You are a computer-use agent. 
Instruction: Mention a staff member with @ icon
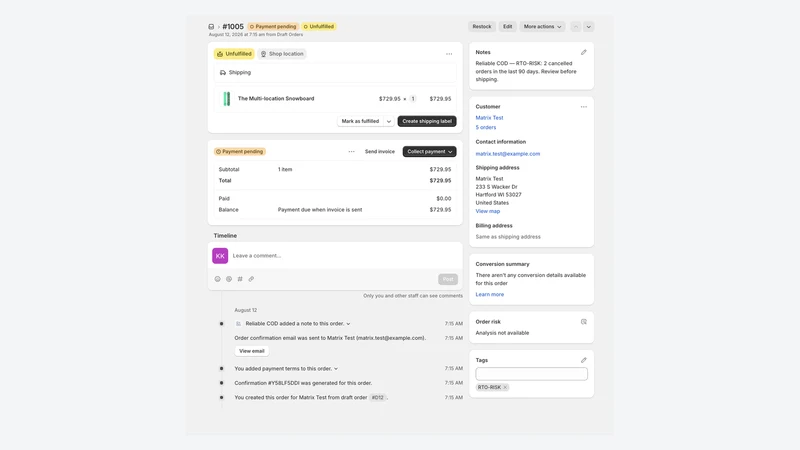coord(229,279)
